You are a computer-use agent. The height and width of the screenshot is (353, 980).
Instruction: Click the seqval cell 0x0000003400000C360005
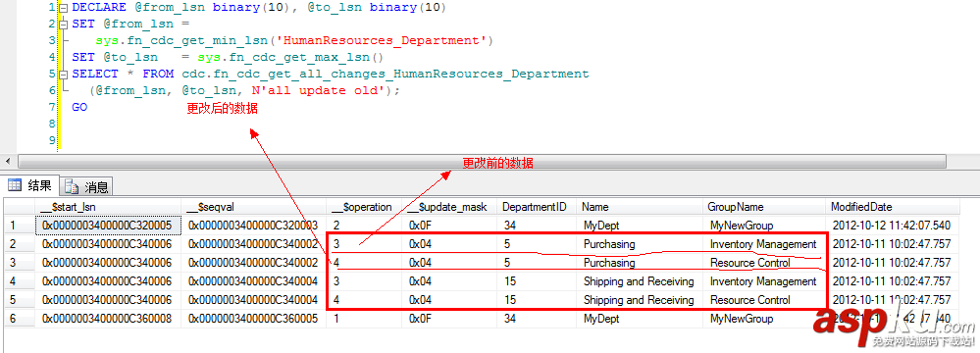(254, 319)
